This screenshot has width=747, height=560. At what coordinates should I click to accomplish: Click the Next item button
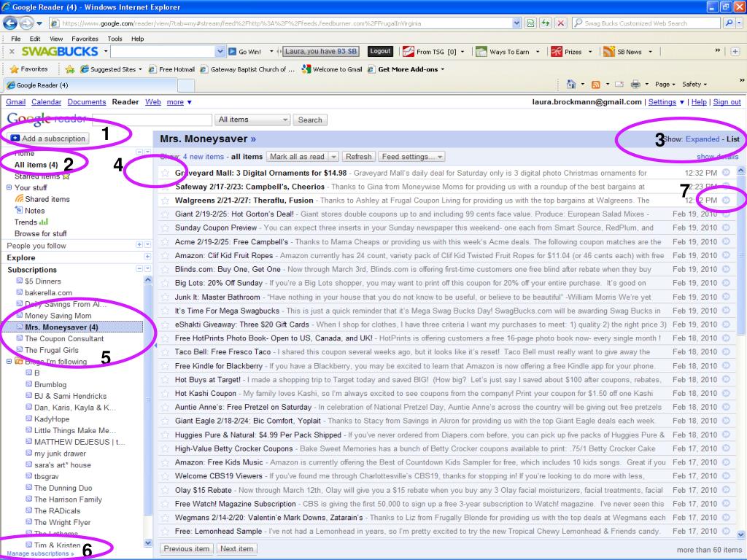click(237, 548)
